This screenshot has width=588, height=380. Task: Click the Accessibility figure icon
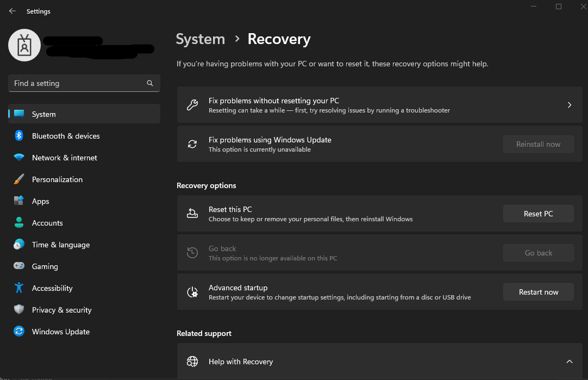click(x=19, y=288)
